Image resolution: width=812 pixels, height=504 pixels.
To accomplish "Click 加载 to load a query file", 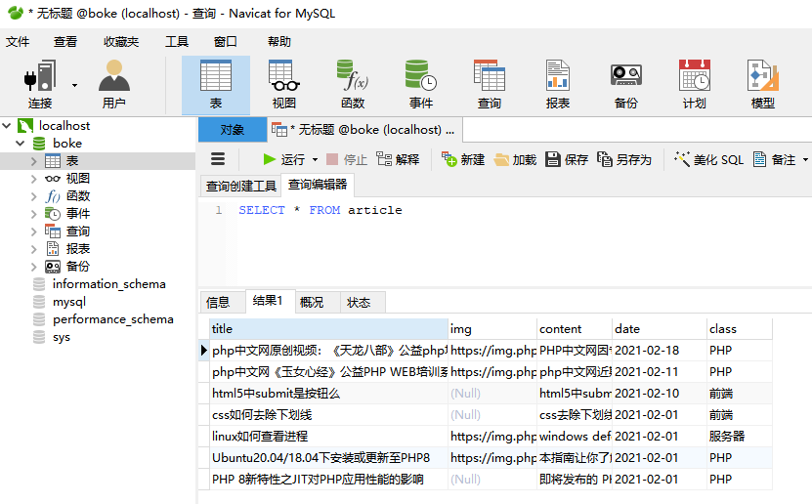I will coord(515,159).
